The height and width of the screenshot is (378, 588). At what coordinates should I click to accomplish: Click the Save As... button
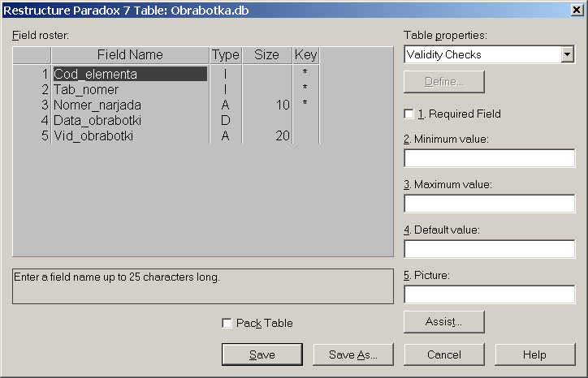(x=353, y=354)
